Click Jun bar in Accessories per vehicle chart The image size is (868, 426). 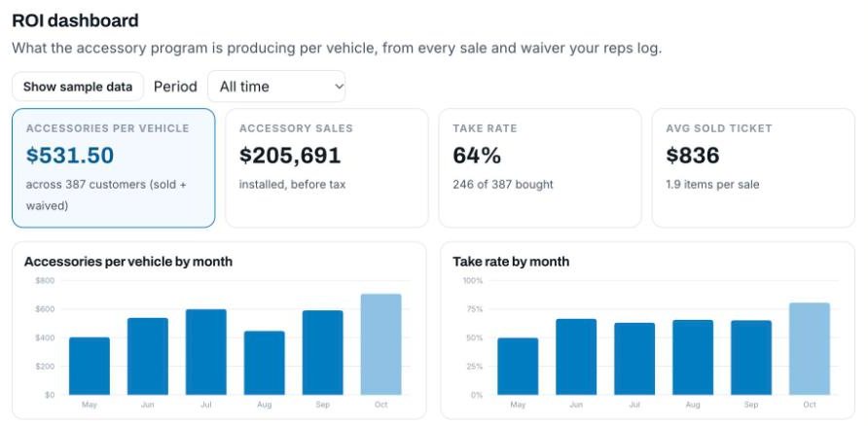tap(148, 356)
